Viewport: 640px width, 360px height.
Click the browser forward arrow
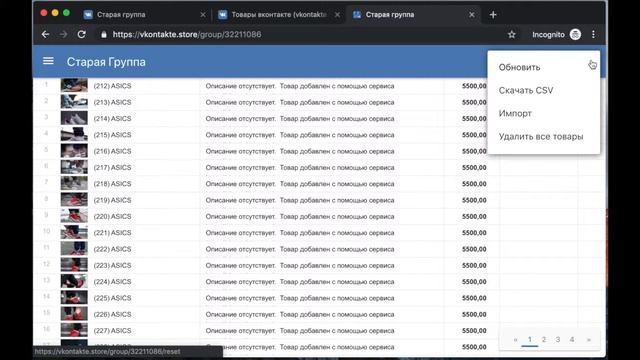63,35
